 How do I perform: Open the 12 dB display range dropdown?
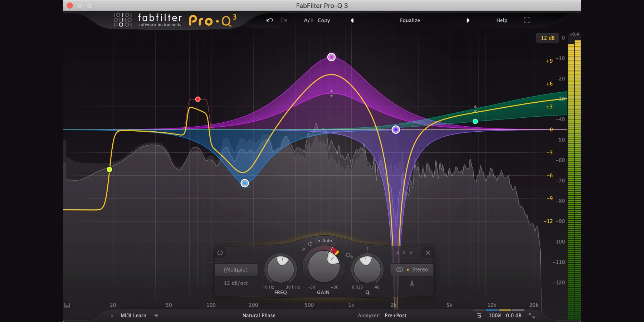(x=547, y=38)
